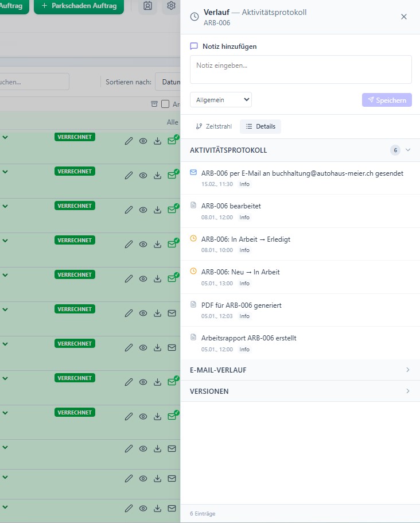Screen dimensions: 420x523
Task: Click the envelope icon of the E-Mail gesendet entry
Action: pos(193,172)
